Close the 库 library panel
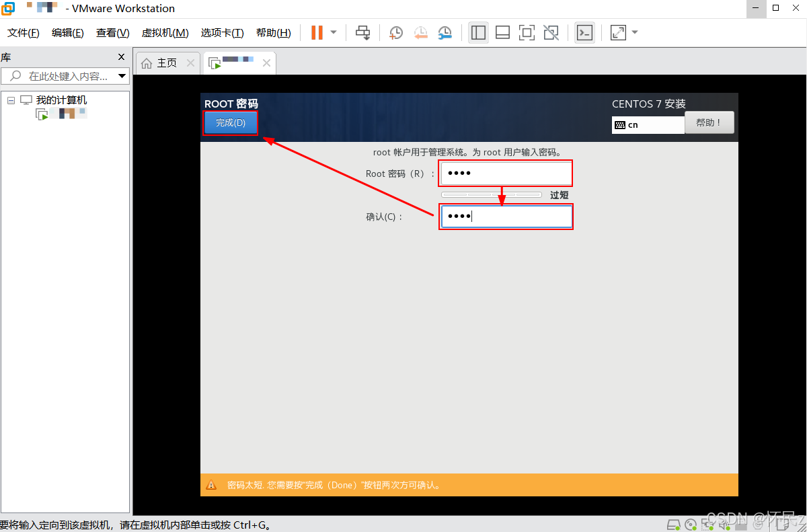807x532 pixels. pyautogui.click(x=122, y=57)
